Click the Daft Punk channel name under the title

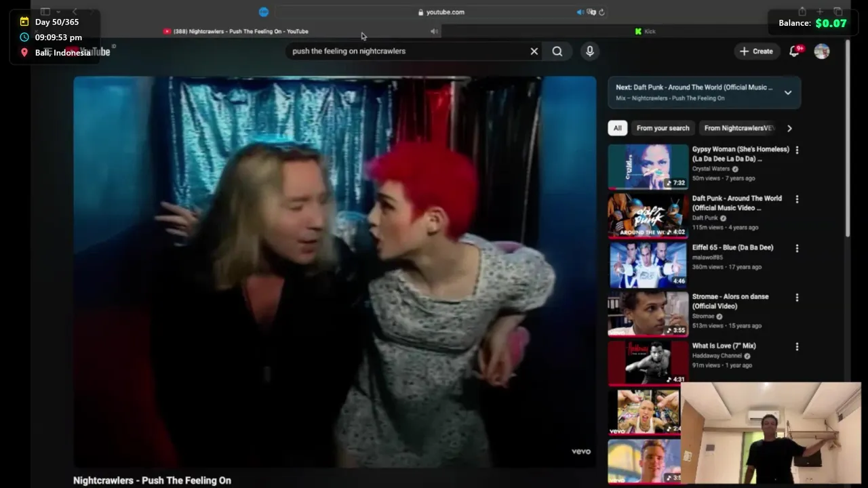pos(705,218)
